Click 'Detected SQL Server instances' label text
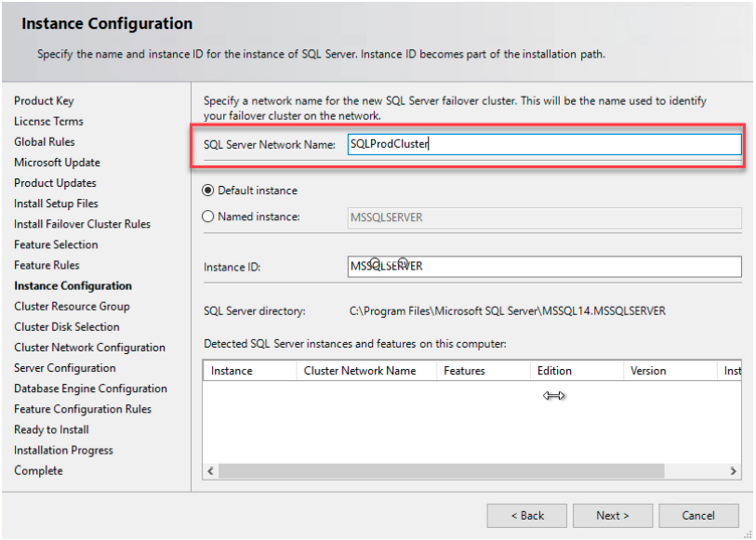The width and height of the screenshot is (756, 540). [355, 344]
